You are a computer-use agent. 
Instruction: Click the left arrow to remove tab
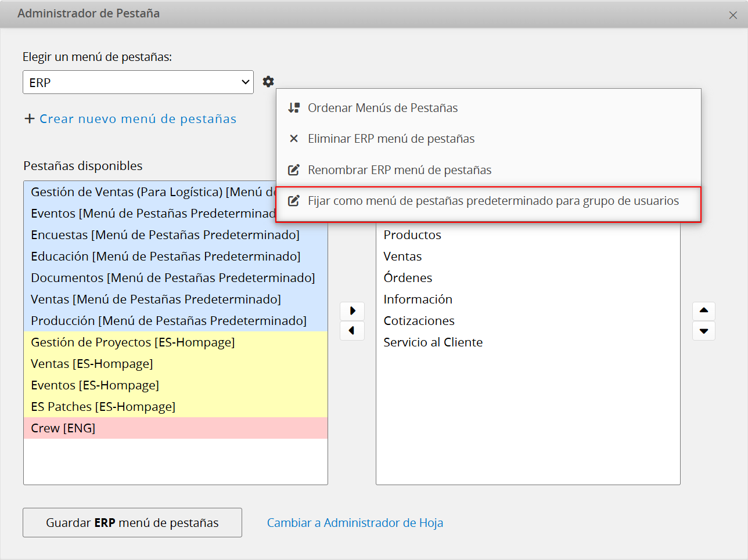(x=352, y=331)
